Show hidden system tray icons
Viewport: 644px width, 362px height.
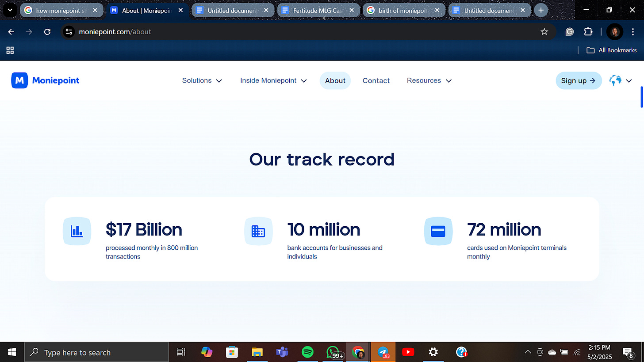click(x=528, y=352)
